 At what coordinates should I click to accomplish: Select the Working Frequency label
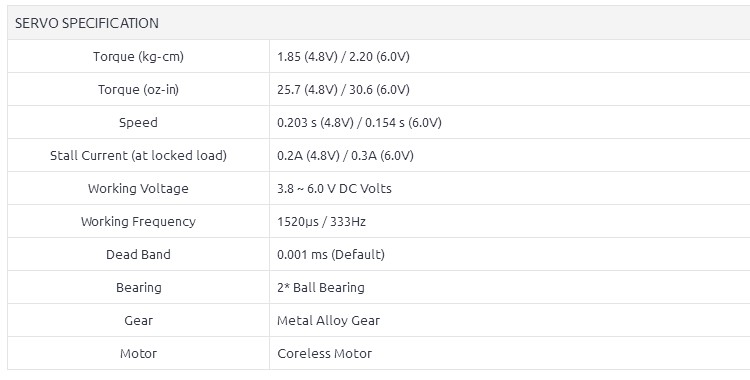(x=138, y=222)
